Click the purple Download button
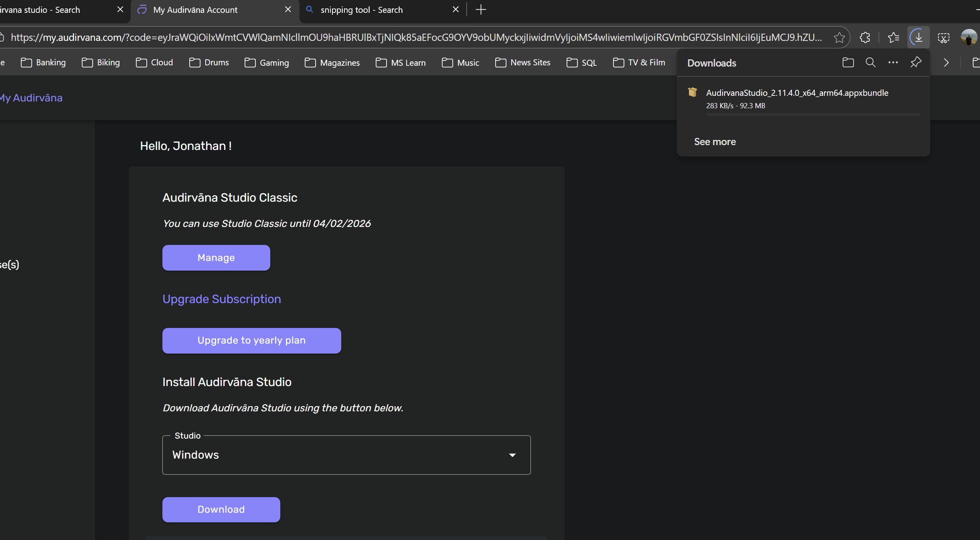This screenshot has width=980, height=540. (221, 510)
